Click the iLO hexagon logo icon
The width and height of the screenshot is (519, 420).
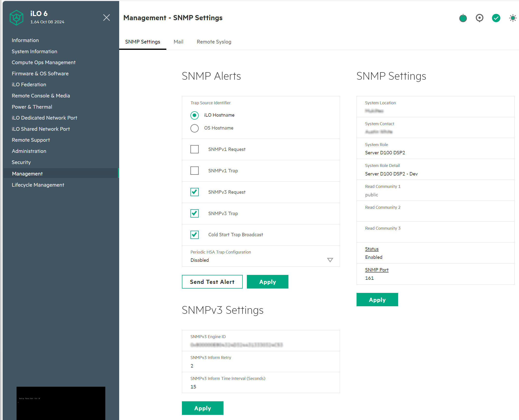pos(17,17)
